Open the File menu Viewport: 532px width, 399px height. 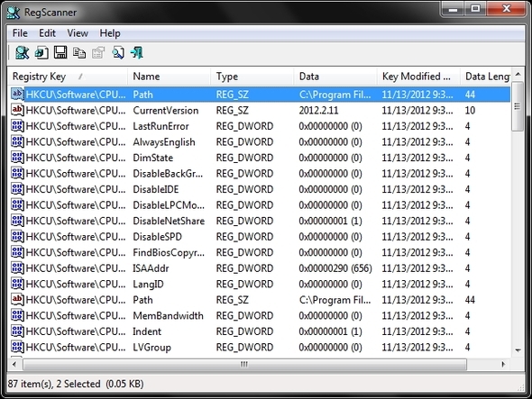pos(20,33)
